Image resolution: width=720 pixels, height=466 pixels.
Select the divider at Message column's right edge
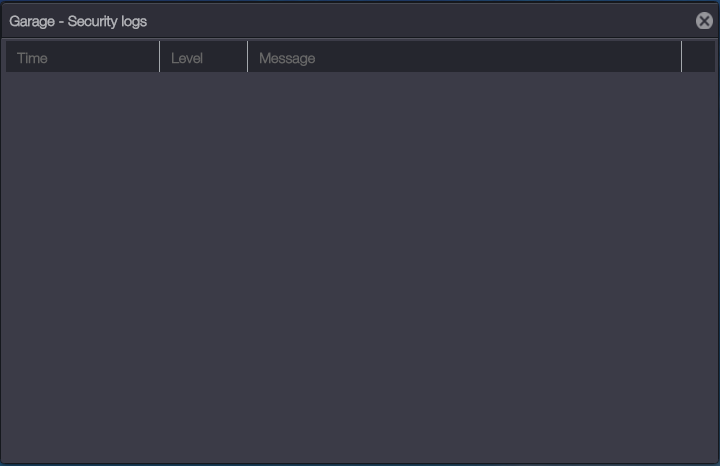681,58
